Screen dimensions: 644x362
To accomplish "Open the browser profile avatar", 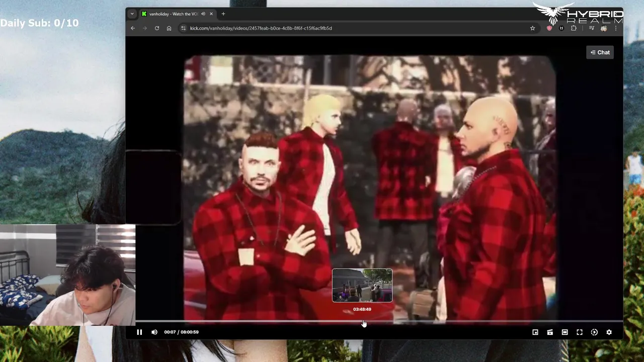I will tap(604, 28).
